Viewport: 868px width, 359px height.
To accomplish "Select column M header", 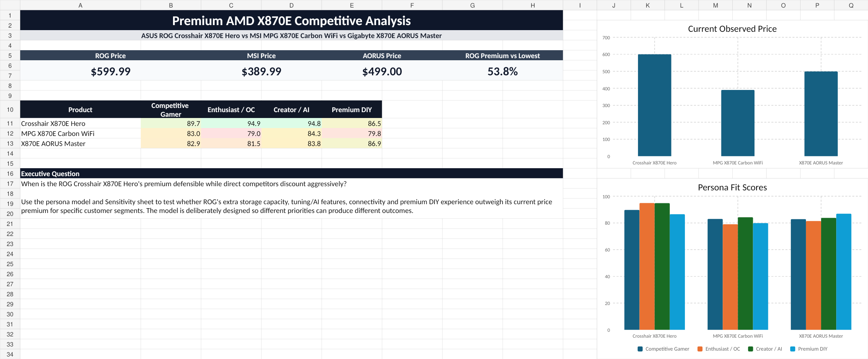I will 716,5.
